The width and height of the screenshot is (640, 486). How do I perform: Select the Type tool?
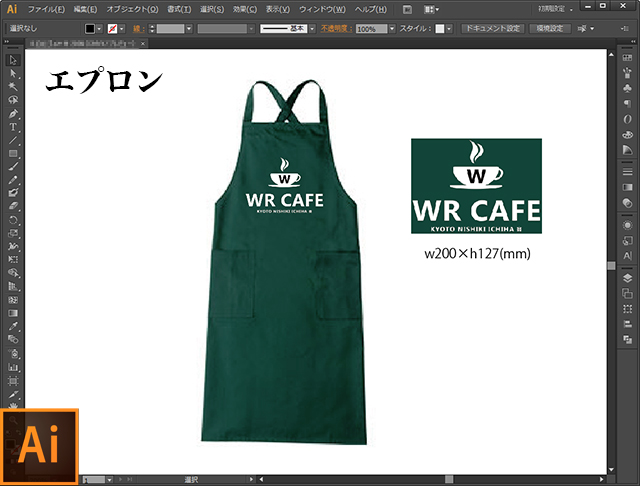13,127
